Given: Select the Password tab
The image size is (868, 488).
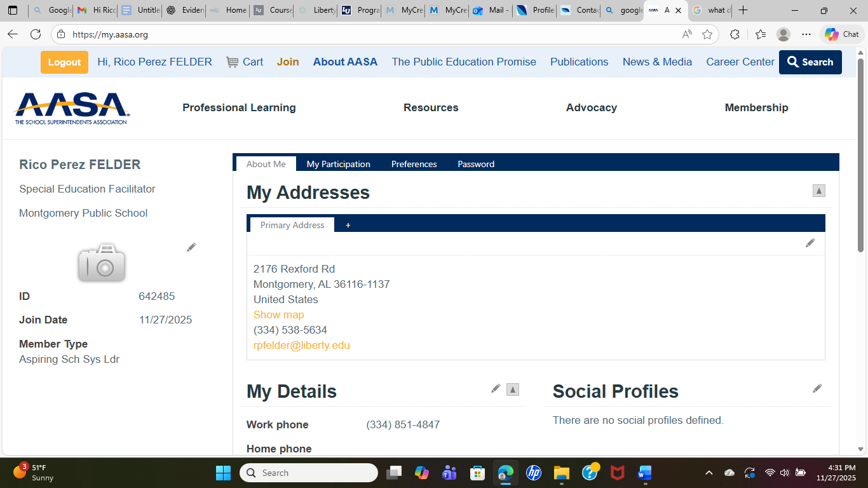Looking at the screenshot, I should pos(475,164).
